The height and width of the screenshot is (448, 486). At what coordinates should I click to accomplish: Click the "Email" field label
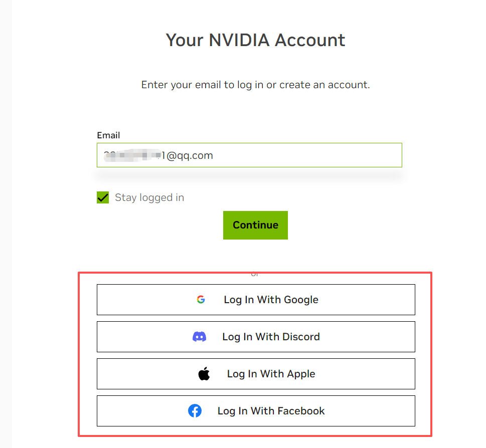coord(108,135)
